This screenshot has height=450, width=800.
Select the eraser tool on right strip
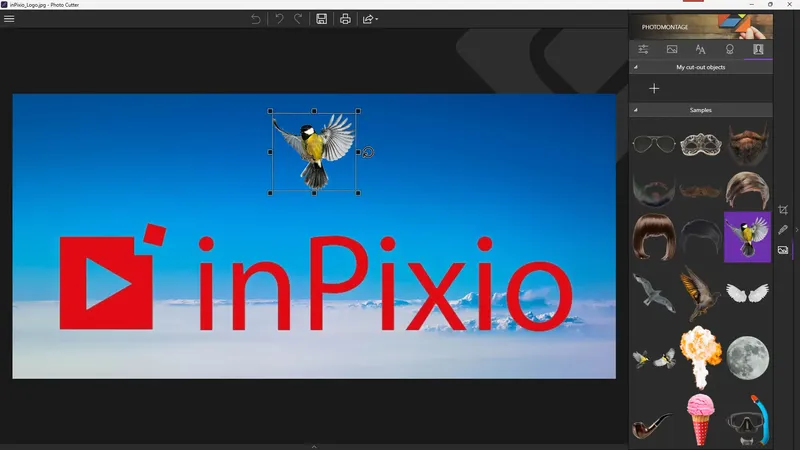click(x=783, y=230)
